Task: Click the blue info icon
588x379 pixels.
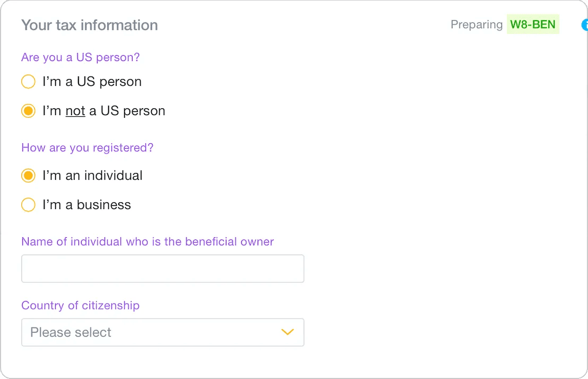Action: [x=585, y=24]
